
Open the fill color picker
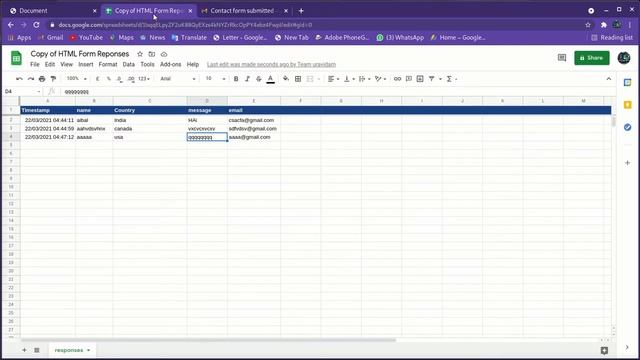pos(286,79)
